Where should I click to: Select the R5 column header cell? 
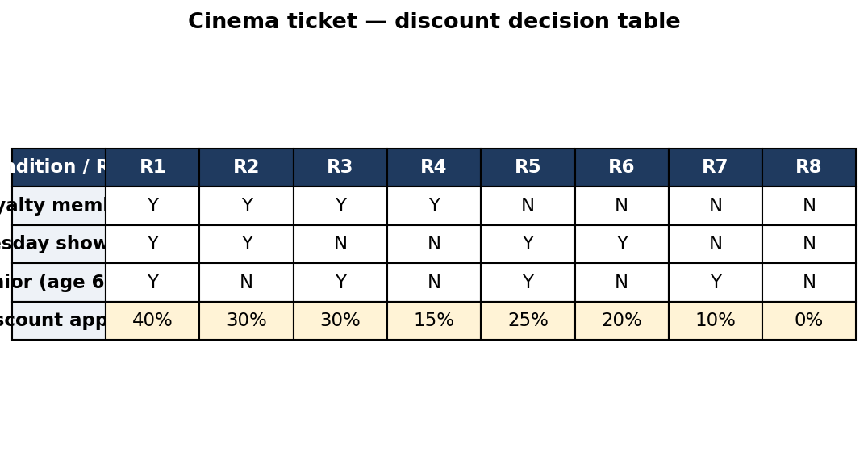coord(528,167)
